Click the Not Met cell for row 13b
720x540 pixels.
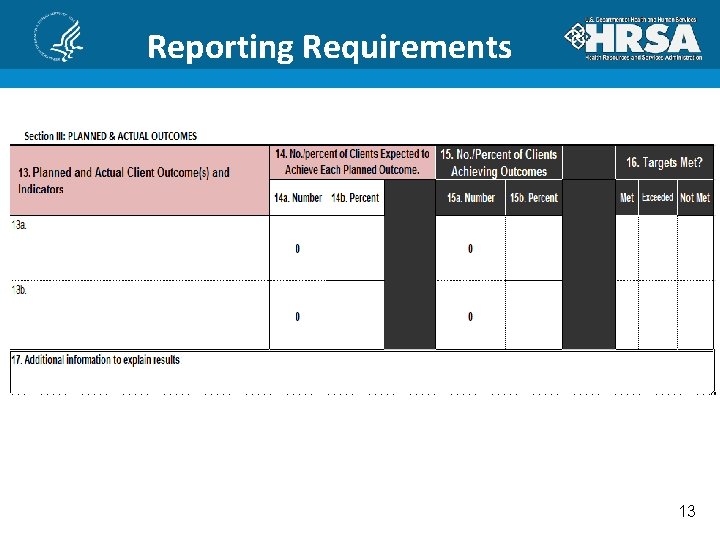point(695,315)
